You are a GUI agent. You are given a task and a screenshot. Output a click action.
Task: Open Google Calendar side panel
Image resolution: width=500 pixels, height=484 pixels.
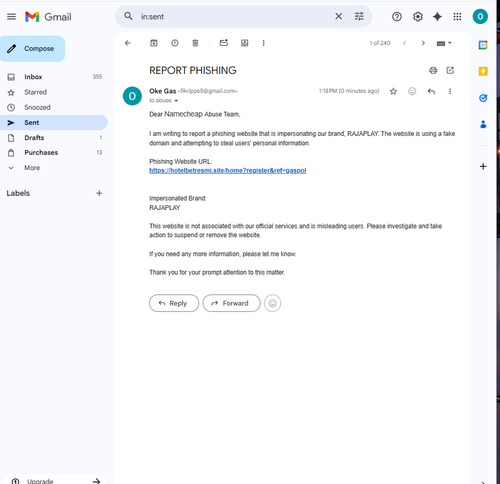(483, 45)
